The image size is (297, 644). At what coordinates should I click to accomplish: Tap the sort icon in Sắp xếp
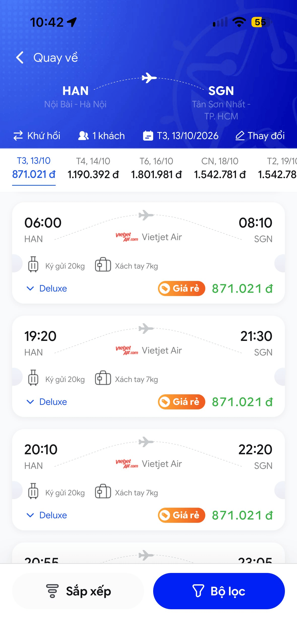pyautogui.click(x=52, y=591)
